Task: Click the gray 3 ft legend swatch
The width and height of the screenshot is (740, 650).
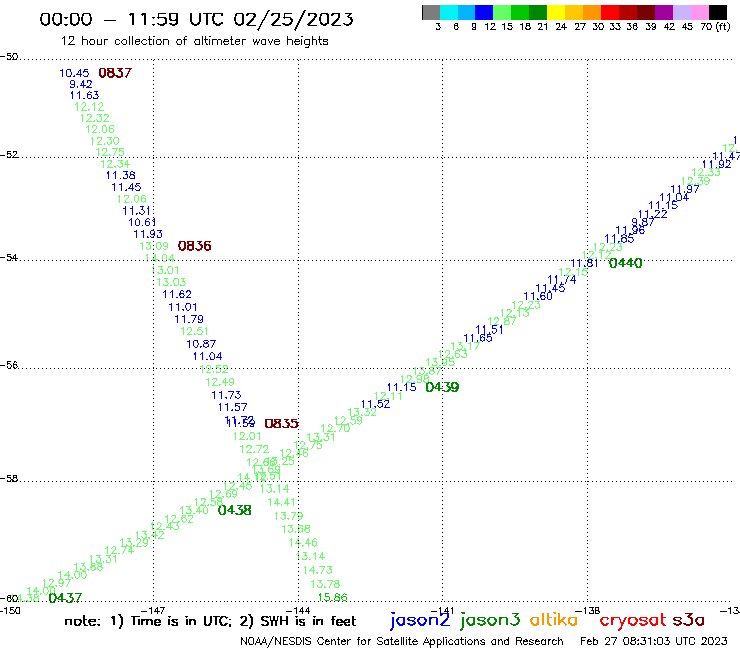Action: coord(431,12)
